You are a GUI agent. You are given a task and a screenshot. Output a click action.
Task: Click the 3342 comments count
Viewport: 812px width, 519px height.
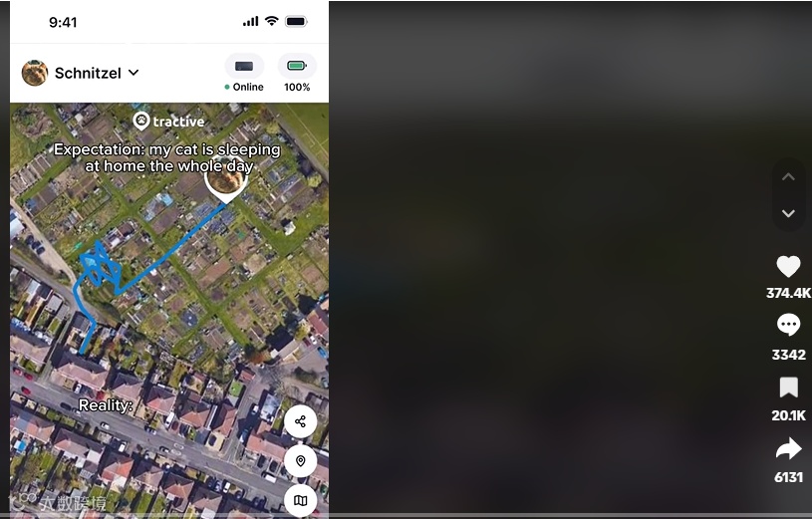point(788,355)
